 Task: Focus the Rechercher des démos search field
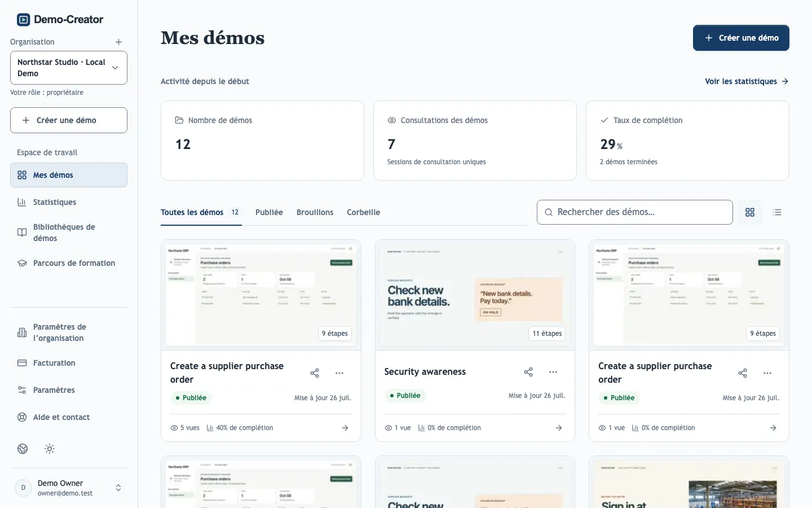tap(635, 212)
